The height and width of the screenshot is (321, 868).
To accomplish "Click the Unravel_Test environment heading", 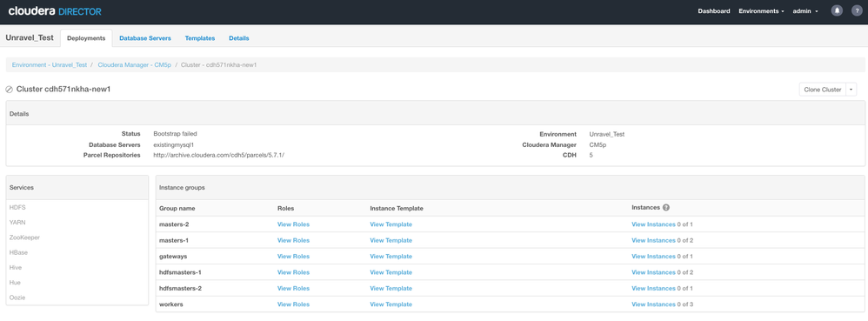I will (x=30, y=38).
